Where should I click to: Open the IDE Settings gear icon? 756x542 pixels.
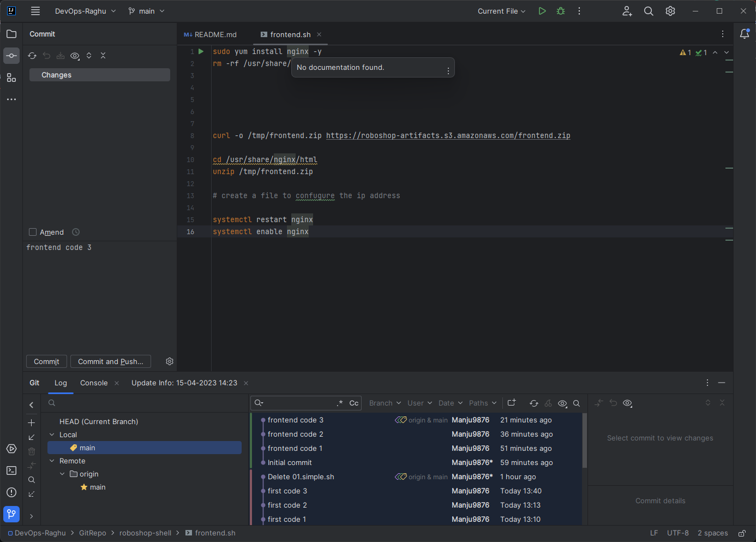coord(670,10)
